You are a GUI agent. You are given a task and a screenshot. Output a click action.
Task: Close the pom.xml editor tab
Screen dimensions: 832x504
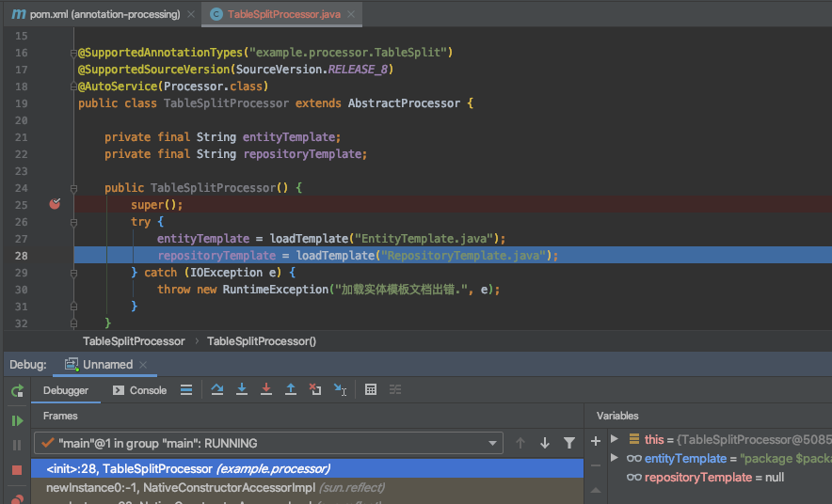tap(191, 14)
